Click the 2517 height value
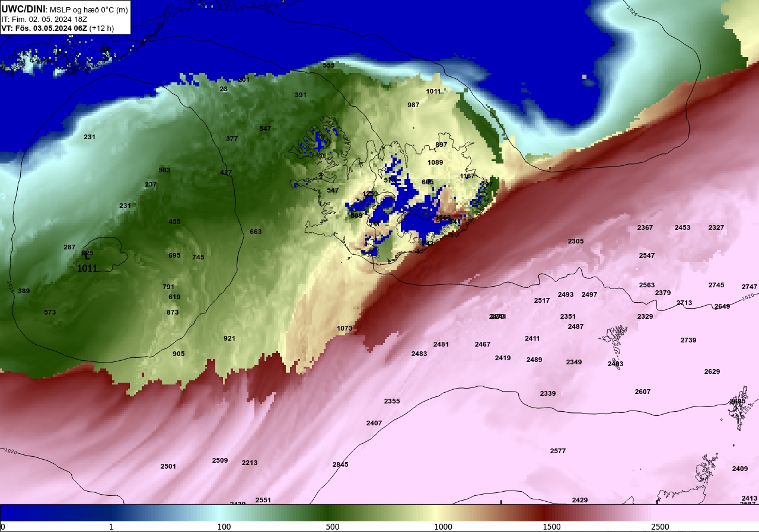The image size is (759, 532). (x=542, y=300)
